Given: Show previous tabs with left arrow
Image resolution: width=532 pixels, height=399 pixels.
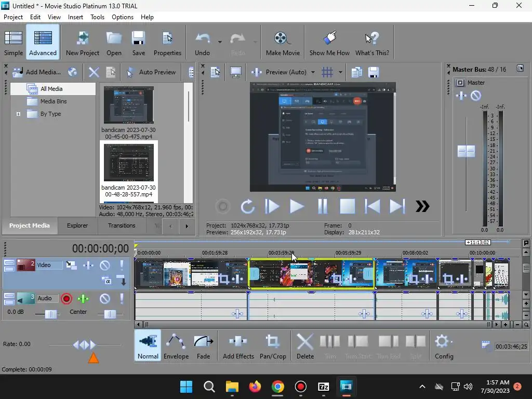Looking at the screenshot, I should pos(170,227).
